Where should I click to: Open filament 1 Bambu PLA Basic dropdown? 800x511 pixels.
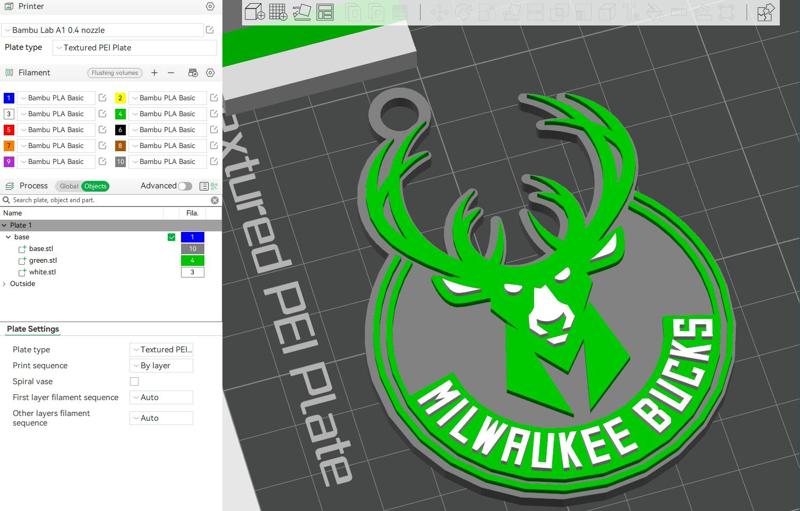pos(56,98)
